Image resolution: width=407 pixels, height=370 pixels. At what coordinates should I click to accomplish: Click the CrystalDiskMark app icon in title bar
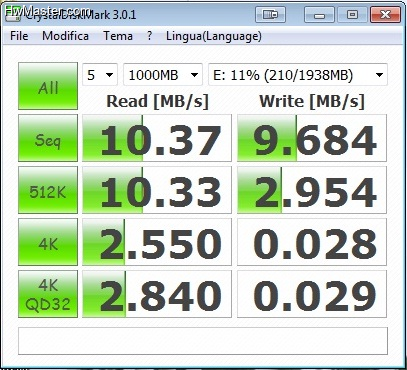(x=13, y=15)
